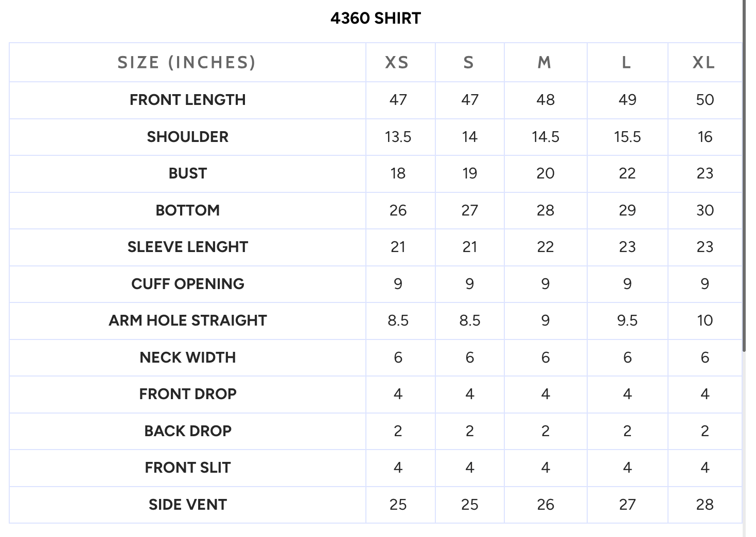Click the shoulder value 14.5 for size M
Screen dimensions: 756x537
[x=546, y=137]
